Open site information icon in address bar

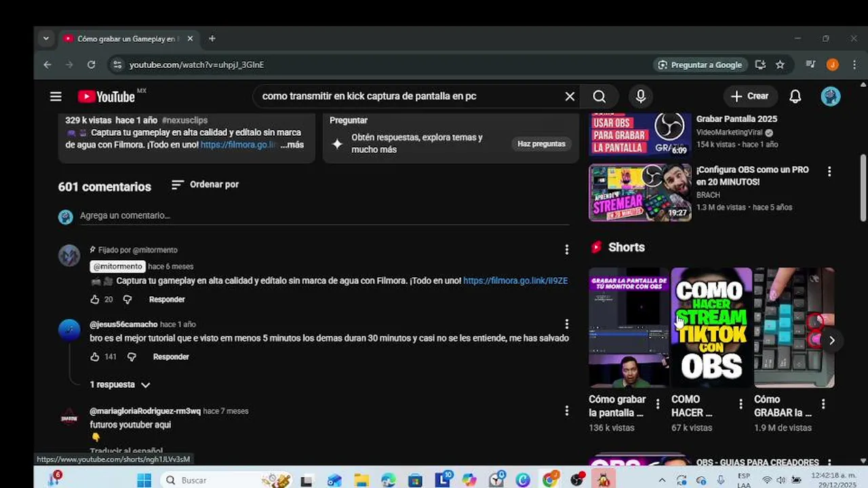pyautogui.click(x=117, y=65)
